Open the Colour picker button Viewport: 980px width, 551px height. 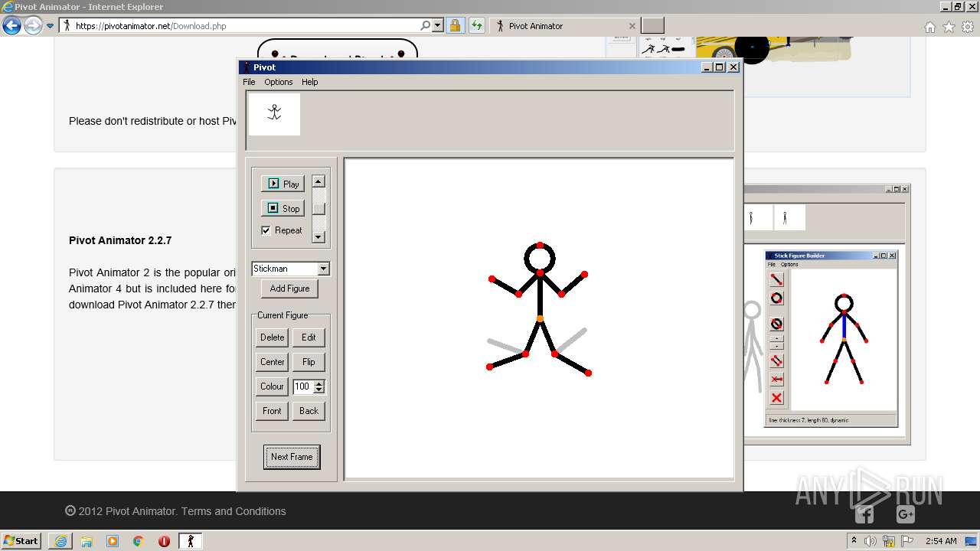272,386
